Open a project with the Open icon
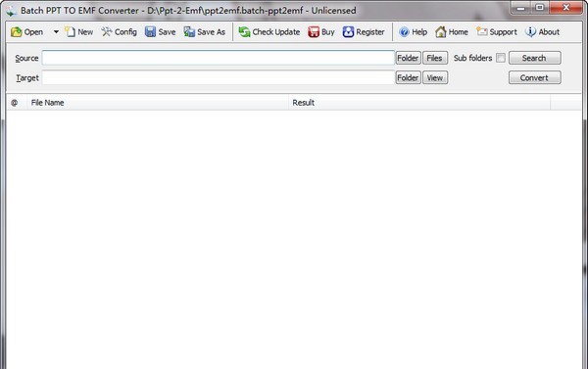This screenshot has height=369, width=588. click(17, 32)
